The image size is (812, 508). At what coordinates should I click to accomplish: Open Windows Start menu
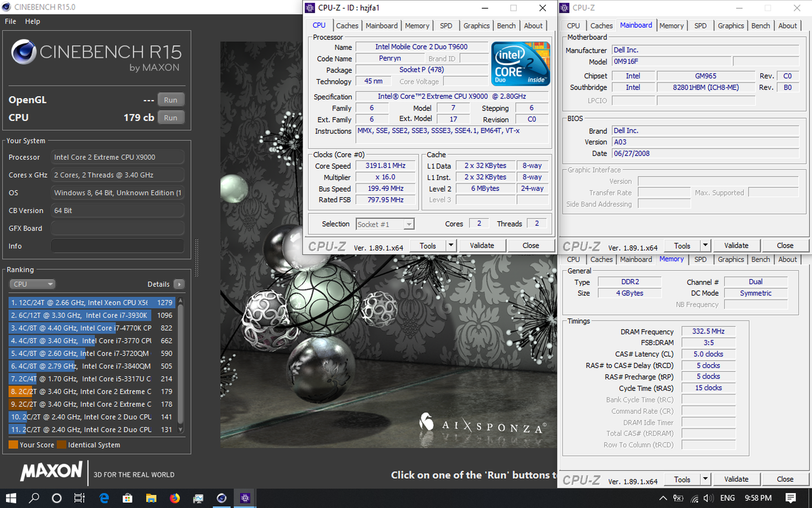(11, 498)
